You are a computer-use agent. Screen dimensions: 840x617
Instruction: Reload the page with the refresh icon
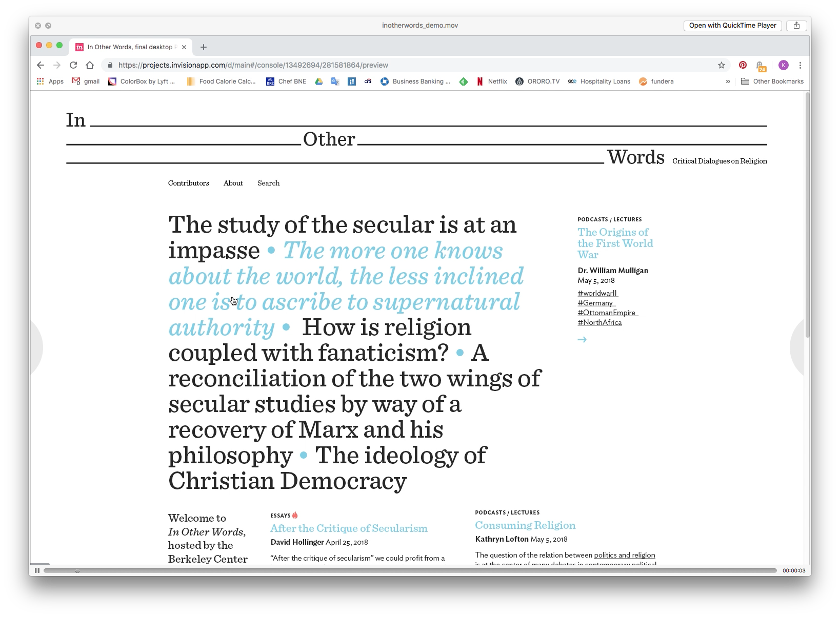[x=73, y=65]
